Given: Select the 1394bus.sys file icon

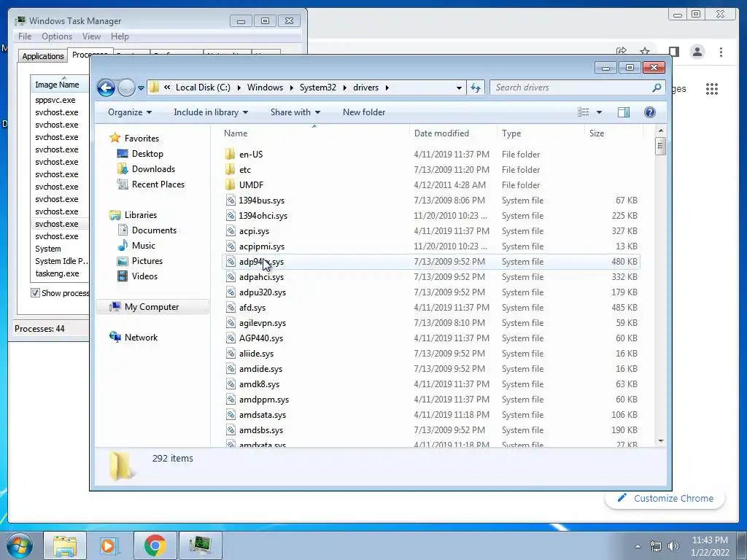Looking at the screenshot, I should tap(231, 201).
